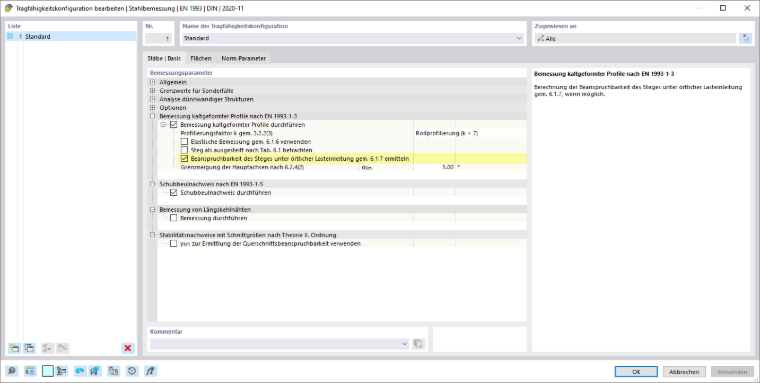Collapse Schubbeulnachweis nach EN 1993-1-5 section
The height and width of the screenshot is (383, 760).
(x=153, y=184)
